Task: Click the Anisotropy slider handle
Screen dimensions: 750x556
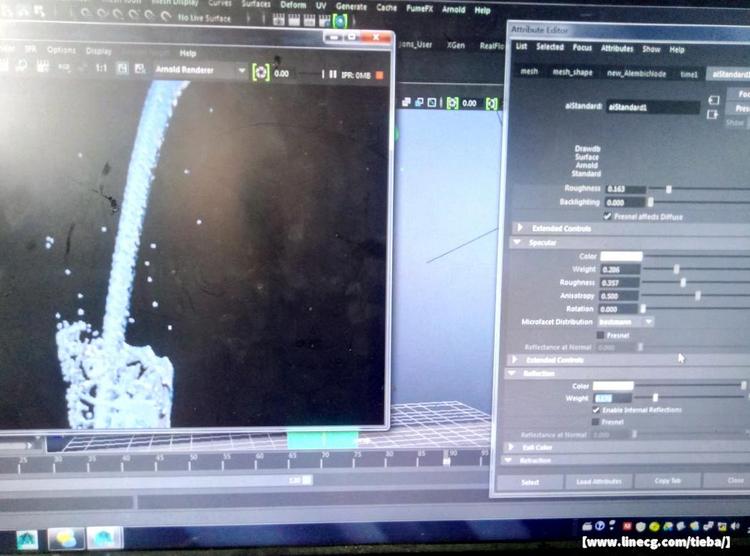Action: [x=698, y=296]
